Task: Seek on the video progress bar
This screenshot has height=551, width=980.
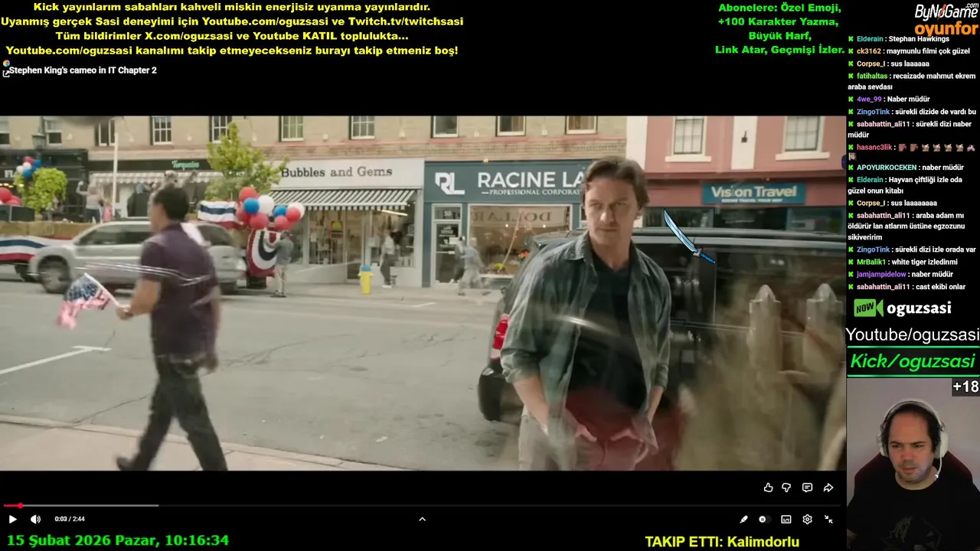Action: click(x=422, y=505)
